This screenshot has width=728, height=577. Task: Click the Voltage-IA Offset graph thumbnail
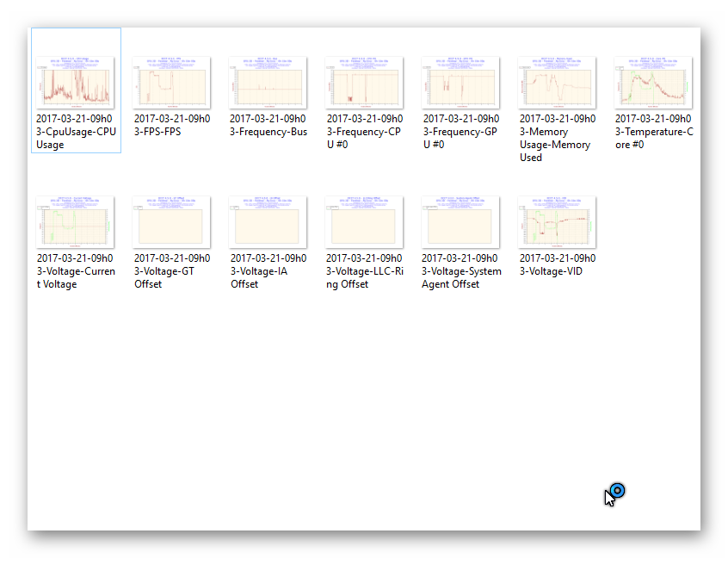coord(268,222)
